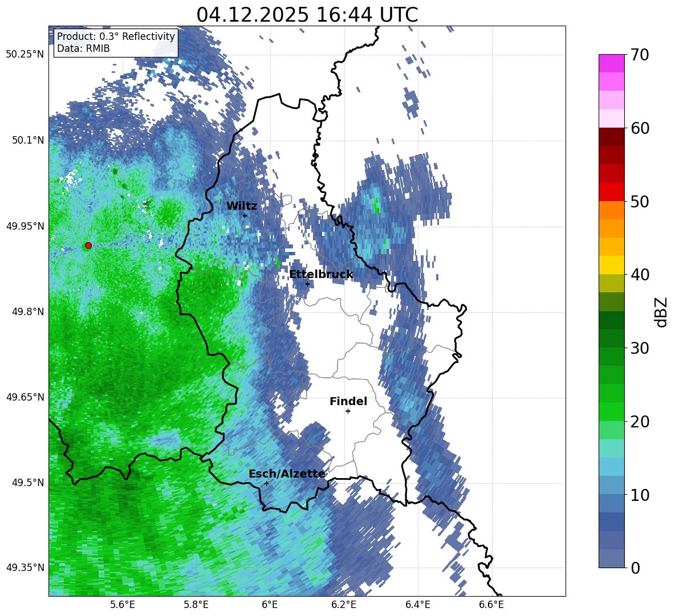Click the dark green colorbar segment near 30
This screenshot has height=616, width=675.
[611, 338]
